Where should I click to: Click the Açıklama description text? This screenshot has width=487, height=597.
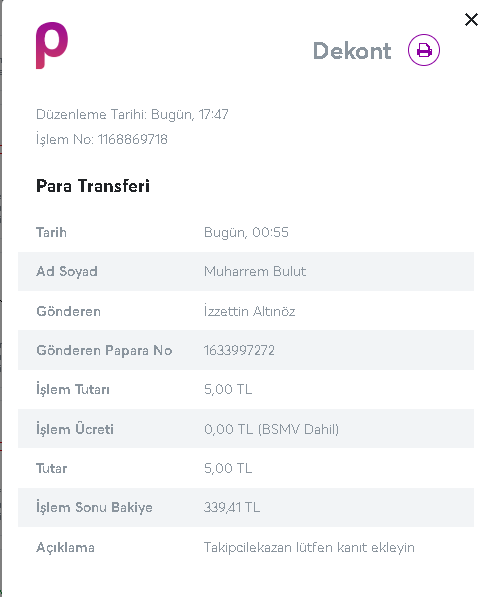pos(309,548)
